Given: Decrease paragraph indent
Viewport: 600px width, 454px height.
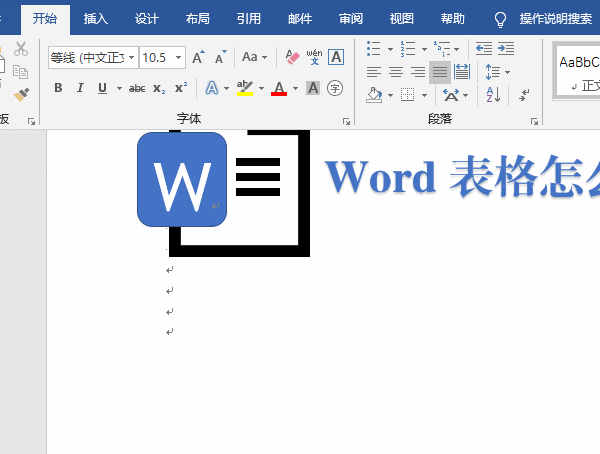Looking at the screenshot, I should [x=484, y=49].
